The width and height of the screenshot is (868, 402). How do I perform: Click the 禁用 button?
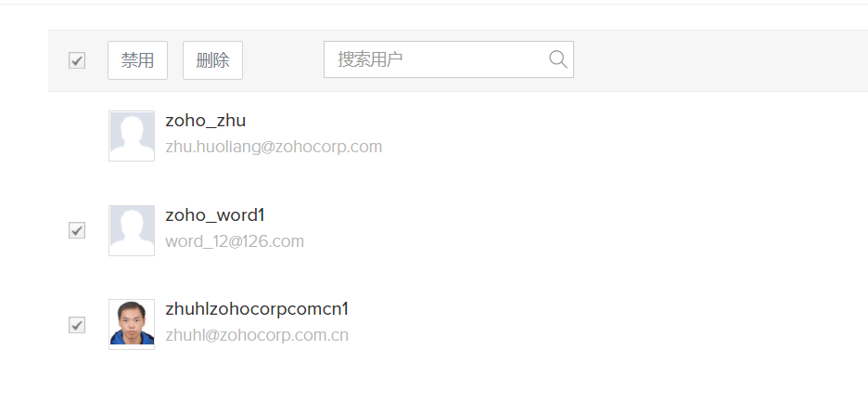pos(138,60)
